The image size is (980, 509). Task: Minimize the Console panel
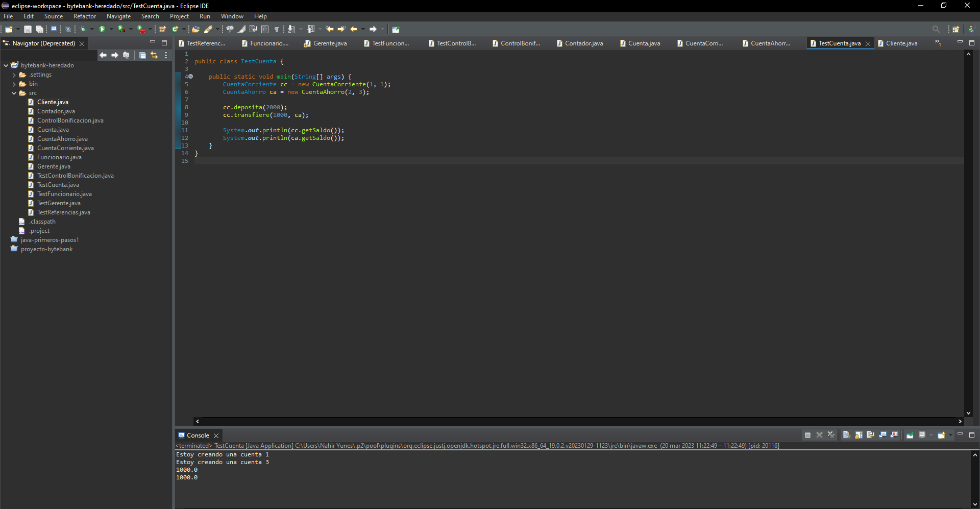[960, 434]
